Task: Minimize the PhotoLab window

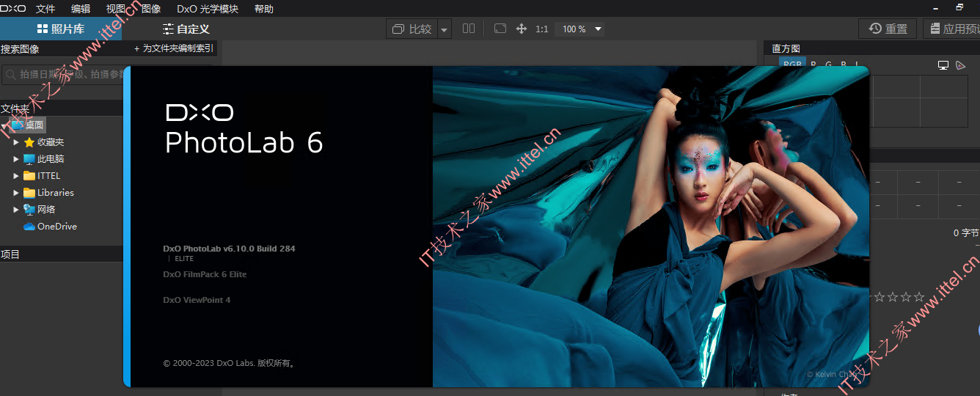Action: [x=935, y=7]
